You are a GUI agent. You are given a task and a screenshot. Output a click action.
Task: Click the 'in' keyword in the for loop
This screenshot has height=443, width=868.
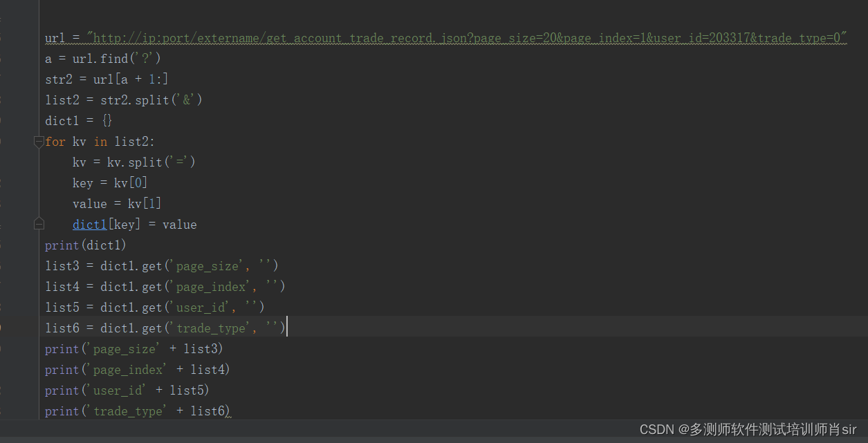(100, 142)
